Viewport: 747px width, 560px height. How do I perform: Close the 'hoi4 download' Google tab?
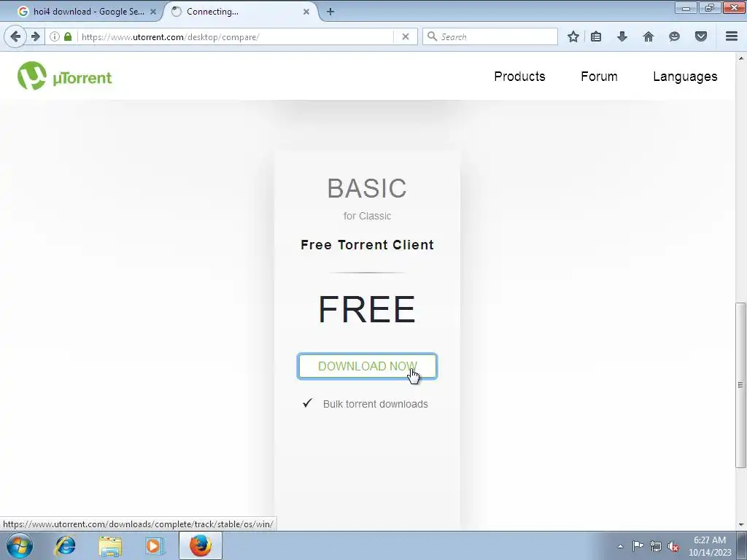pyautogui.click(x=153, y=12)
